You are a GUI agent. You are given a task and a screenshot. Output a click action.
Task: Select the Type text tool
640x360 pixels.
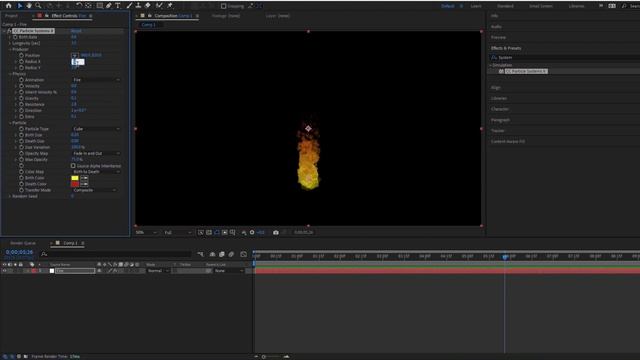[x=118, y=6]
